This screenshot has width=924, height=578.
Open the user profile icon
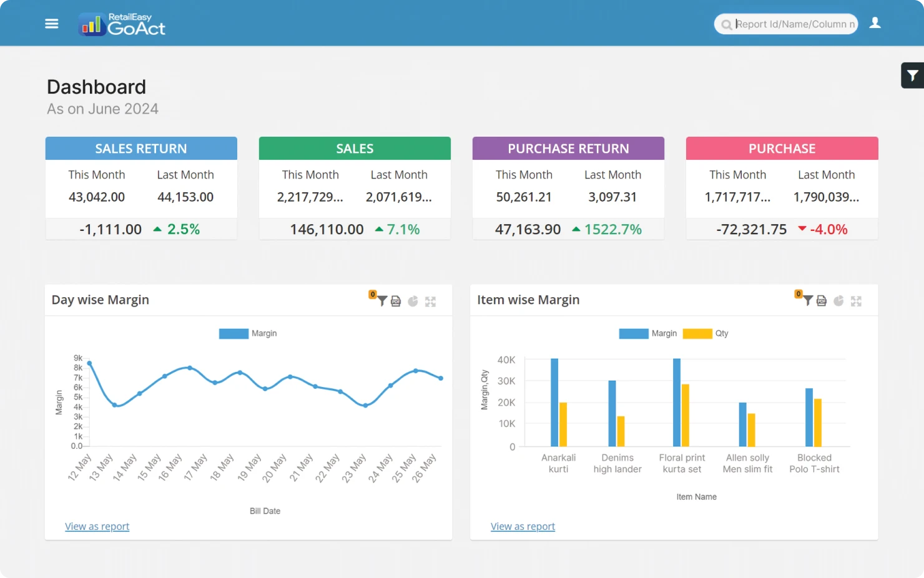(875, 22)
